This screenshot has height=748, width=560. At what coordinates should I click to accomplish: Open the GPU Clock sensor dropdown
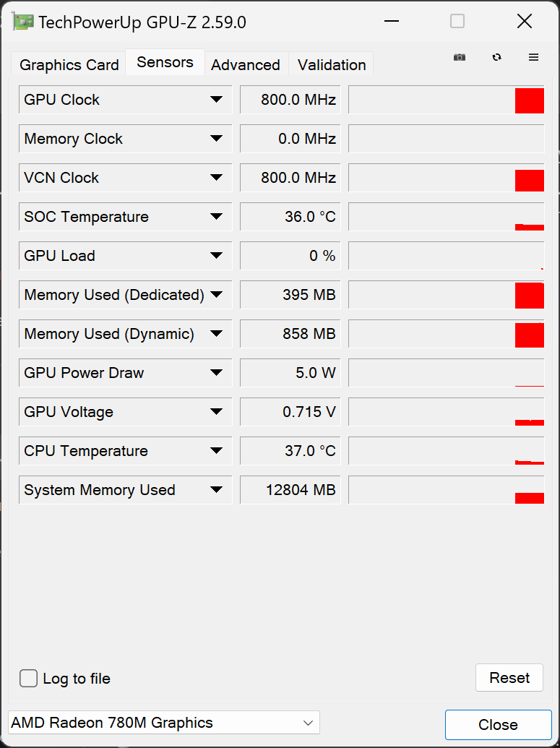click(216, 100)
